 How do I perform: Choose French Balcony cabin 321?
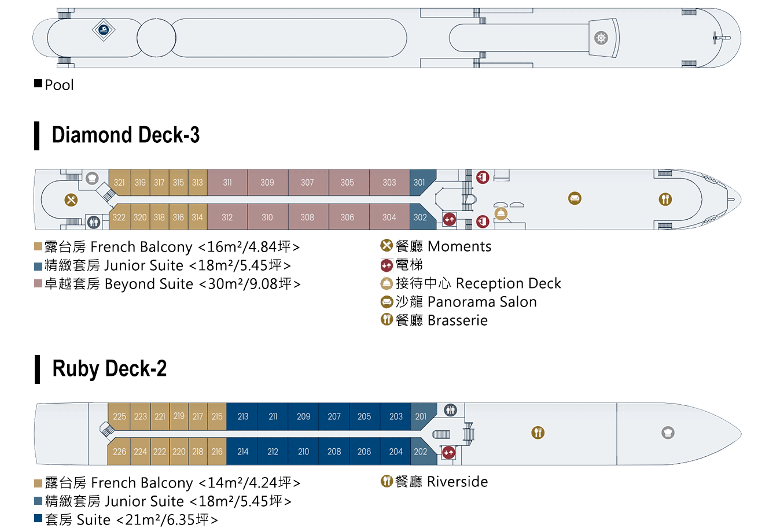click(x=119, y=182)
